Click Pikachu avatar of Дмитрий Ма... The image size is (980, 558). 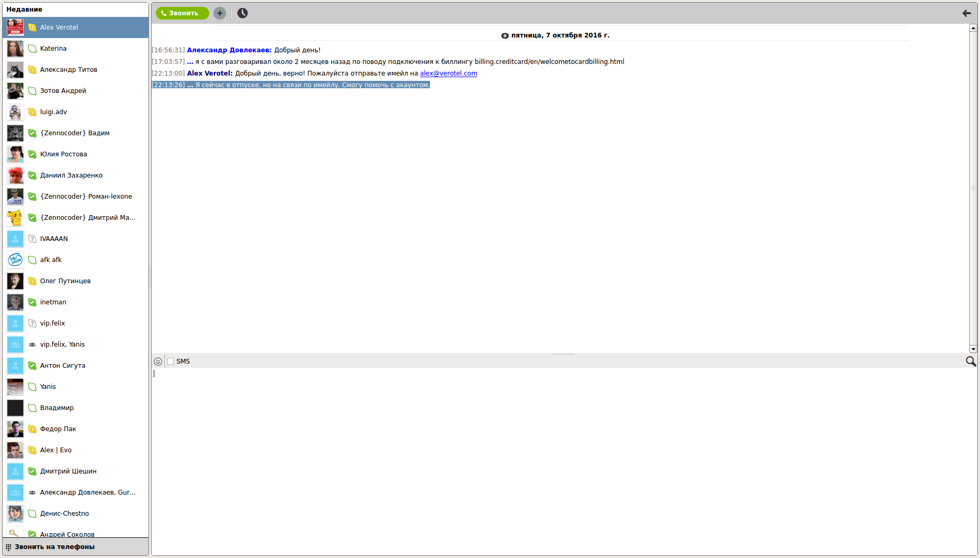coord(15,218)
